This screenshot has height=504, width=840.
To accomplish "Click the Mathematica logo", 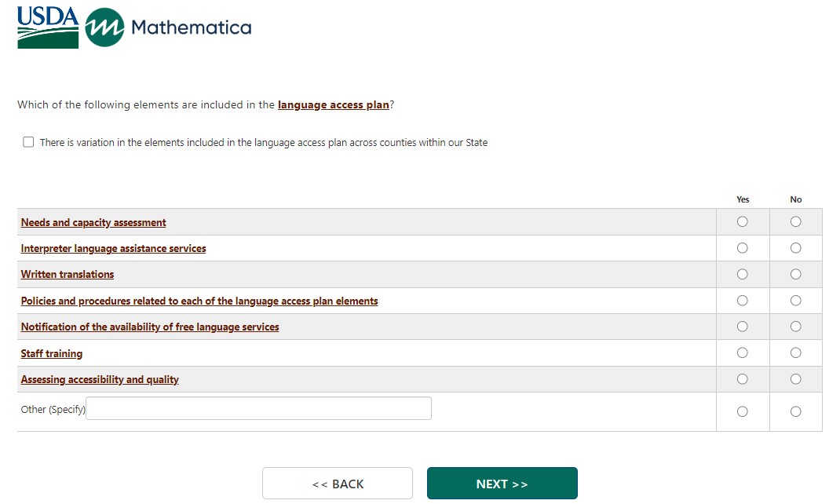I will pyautogui.click(x=168, y=28).
